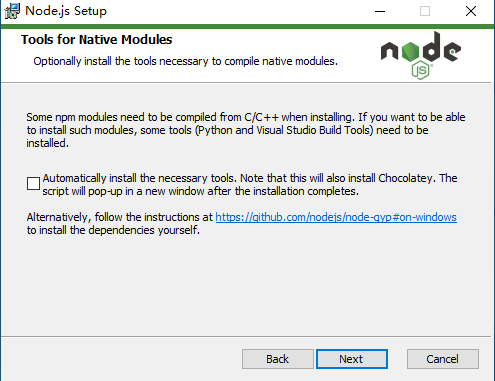Image resolution: width=495 pixels, height=381 pixels.
Task: Go to the previous step with Back
Action: coord(278,359)
